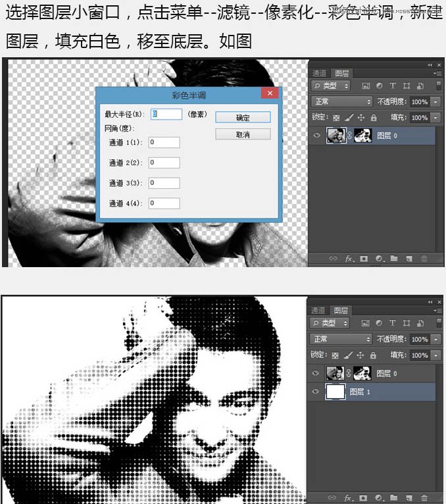This screenshot has width=446, height=504.
Task: Add a layer mask using the icon in the panel beside the dialog
Action: 364,259
